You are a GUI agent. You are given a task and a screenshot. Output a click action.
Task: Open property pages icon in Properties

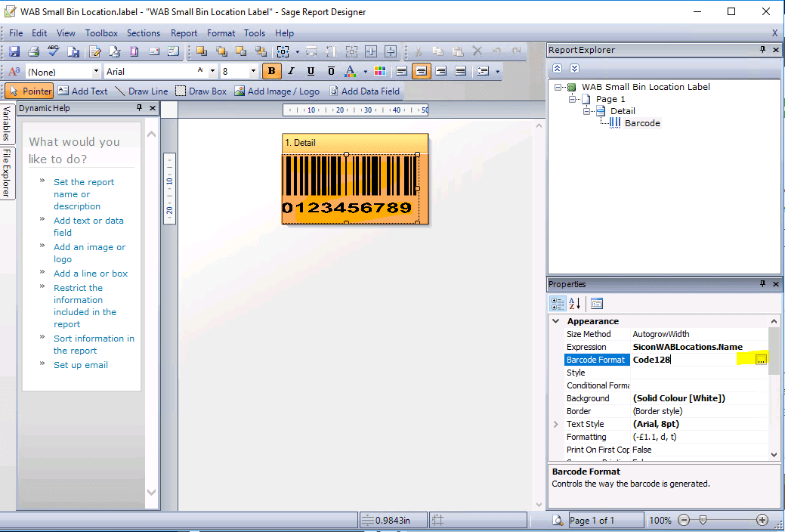[597, 304]
